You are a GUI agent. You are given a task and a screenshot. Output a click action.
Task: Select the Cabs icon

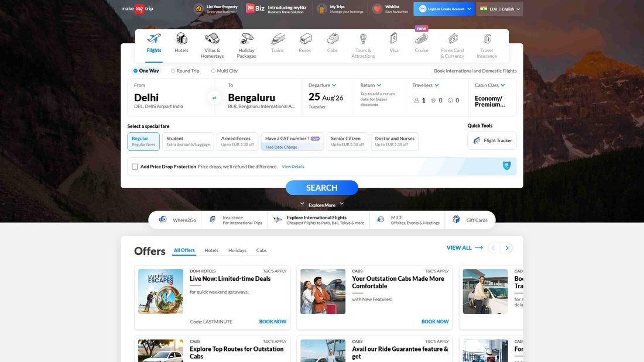333,39
